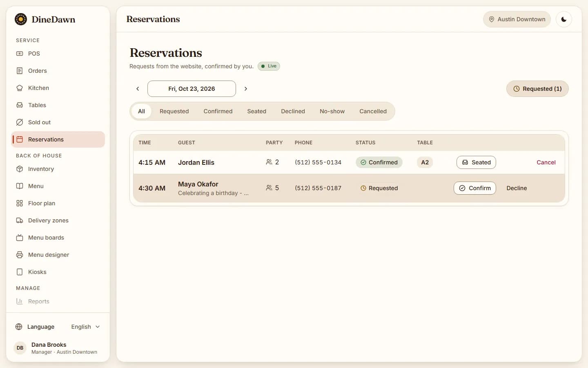The image size is (588, 368).
Task: Confirm Maya Okafor's reservation
Action: 475,188
